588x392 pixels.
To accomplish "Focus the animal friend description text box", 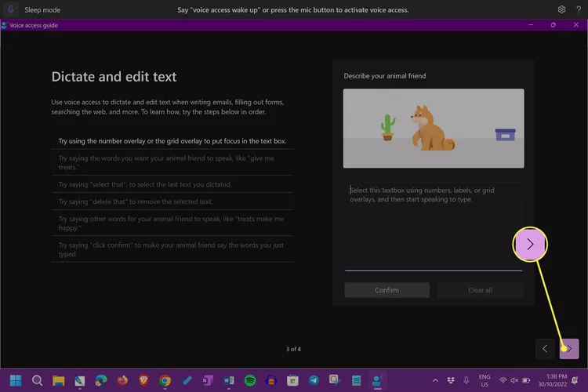I will click(x=433, y=227).
